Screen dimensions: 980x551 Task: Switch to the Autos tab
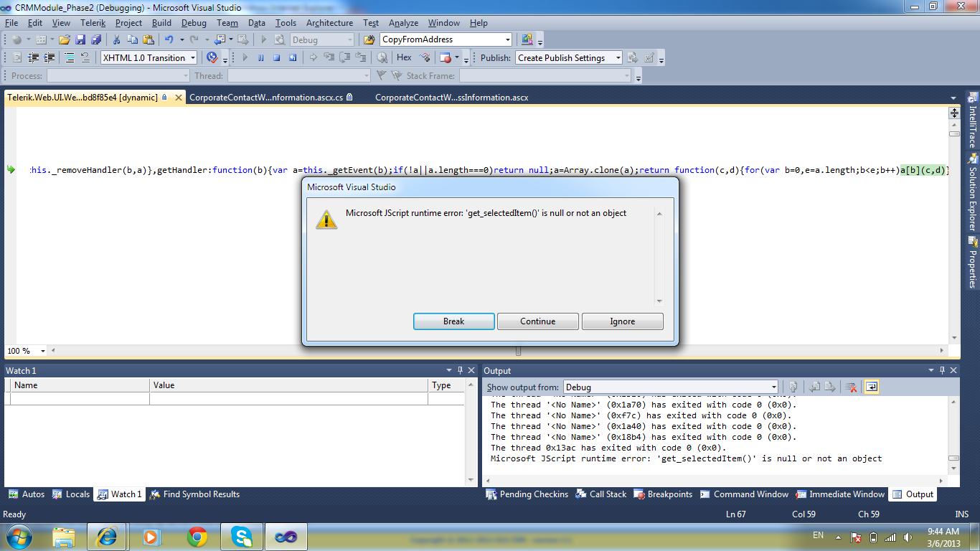click(27, 494)
